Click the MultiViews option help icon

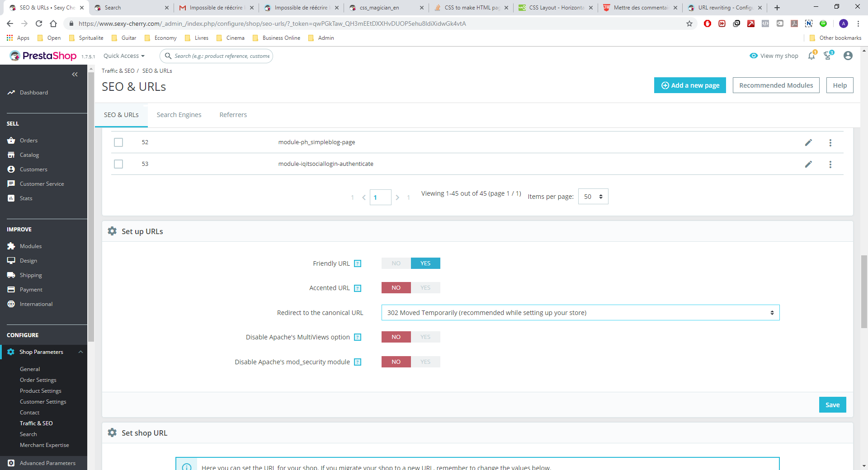coord(358,337)
